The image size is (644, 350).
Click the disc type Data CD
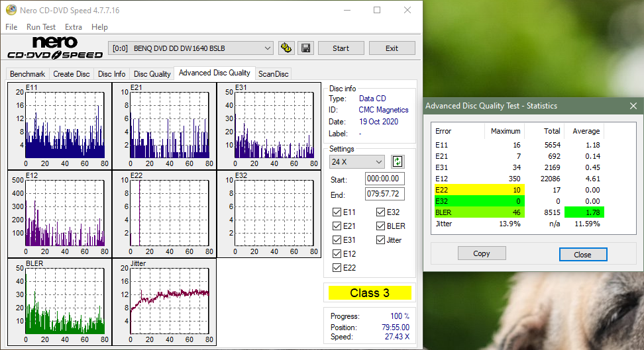[372, 99]
